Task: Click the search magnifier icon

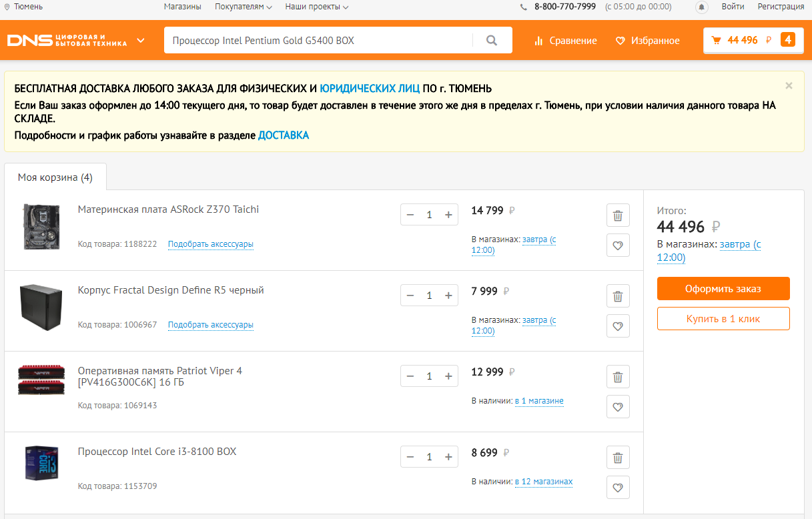Action: click(x=492, y=41)
